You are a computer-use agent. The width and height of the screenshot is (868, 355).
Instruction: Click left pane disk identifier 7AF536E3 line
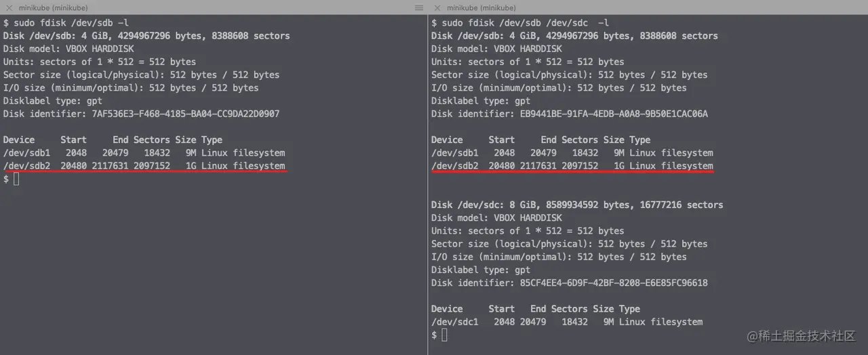point(141,114)
